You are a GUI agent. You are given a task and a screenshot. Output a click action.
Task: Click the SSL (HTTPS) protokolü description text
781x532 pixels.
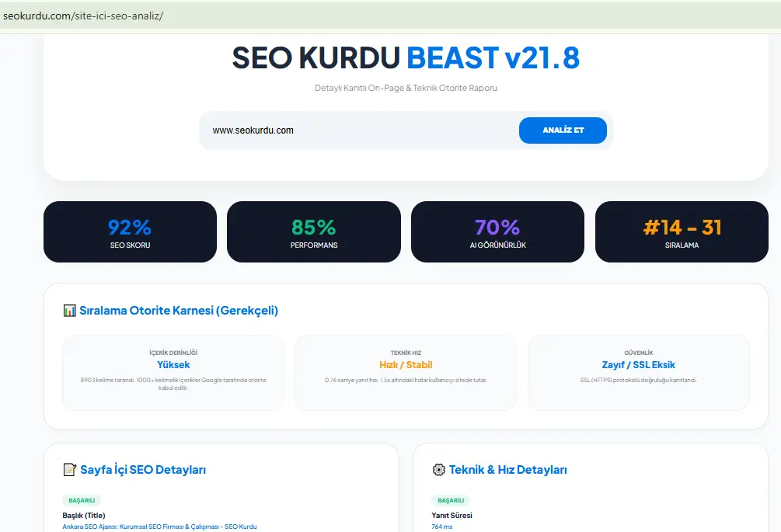tap(639, 381)
